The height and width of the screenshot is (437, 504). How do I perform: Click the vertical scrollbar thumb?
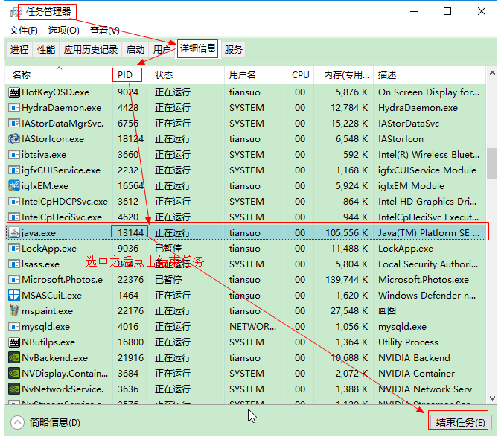click(492, 163)
